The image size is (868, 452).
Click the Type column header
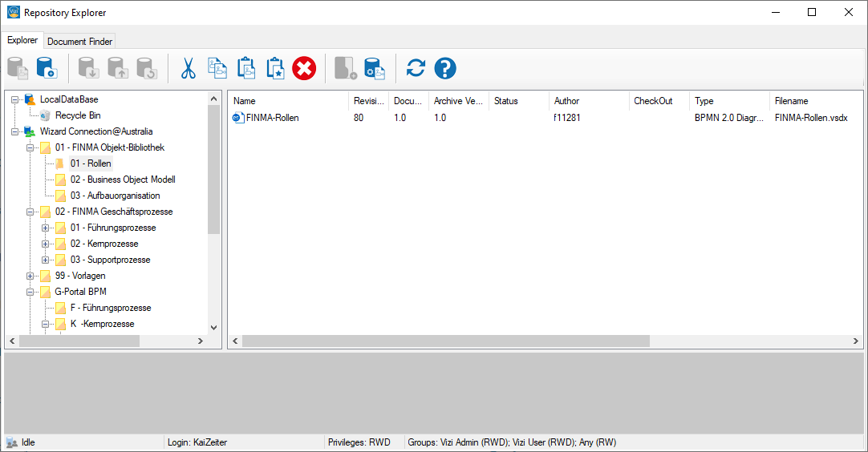pos(729,101)
